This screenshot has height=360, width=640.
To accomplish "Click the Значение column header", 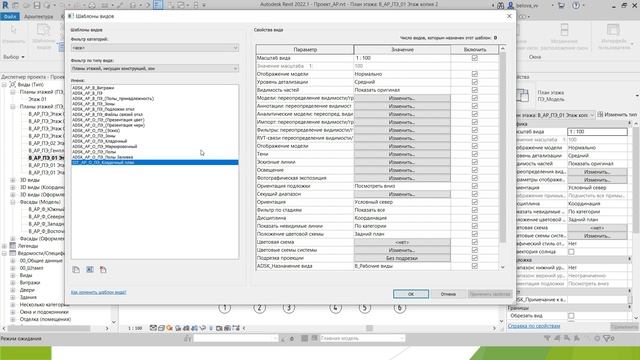I will pyautogui.click(x=402, y=49).
